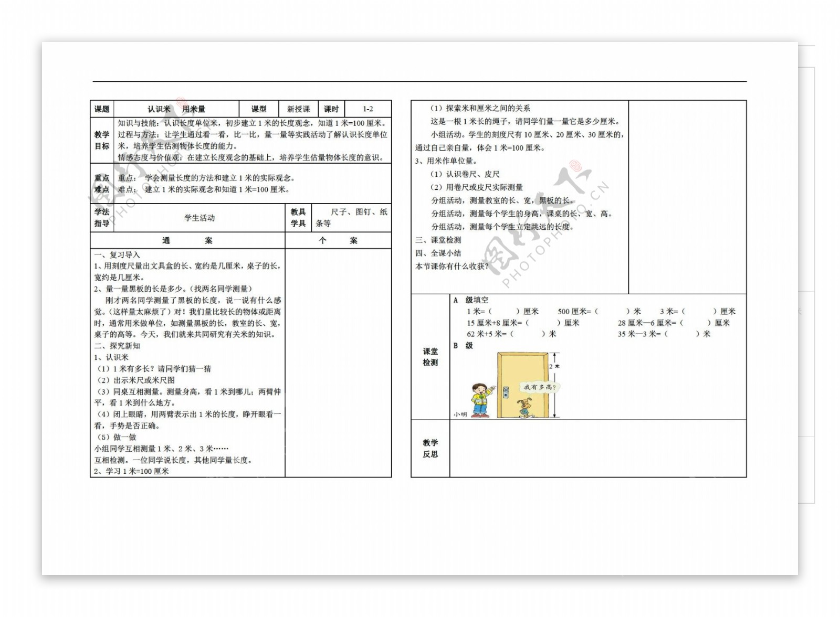Click the line '（2）用卷尺或皮尺实际测量'
This screenshot has height=617, width=840.
click(x=476, y=187)
